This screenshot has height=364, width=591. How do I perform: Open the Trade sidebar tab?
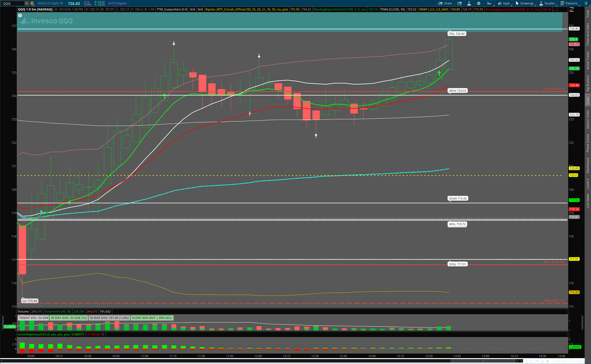[x=587, y=14]
